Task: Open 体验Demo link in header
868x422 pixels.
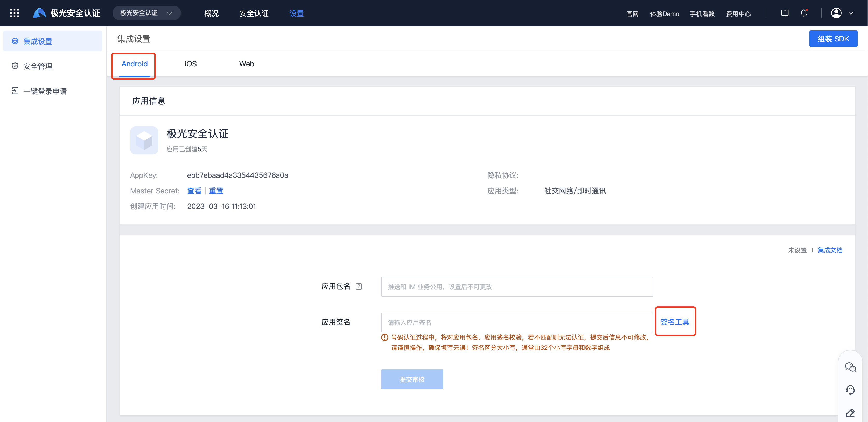Action: pyautogui.click(x=664, y=14)
